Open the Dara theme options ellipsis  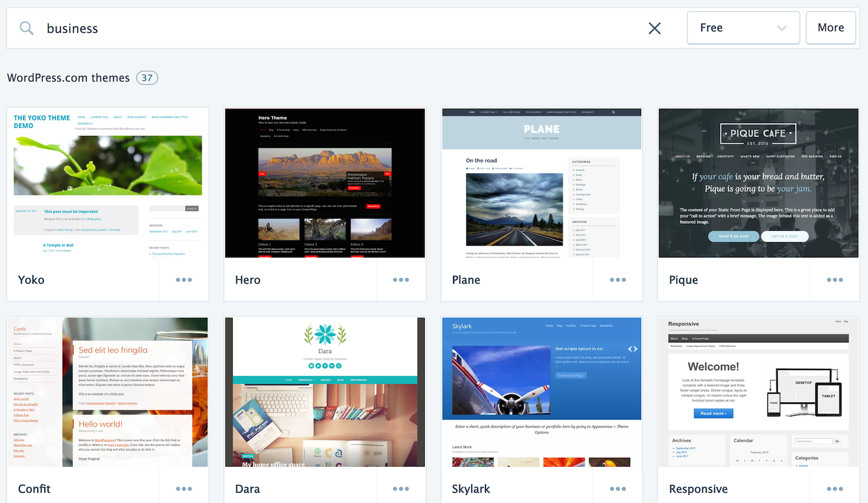401,489
